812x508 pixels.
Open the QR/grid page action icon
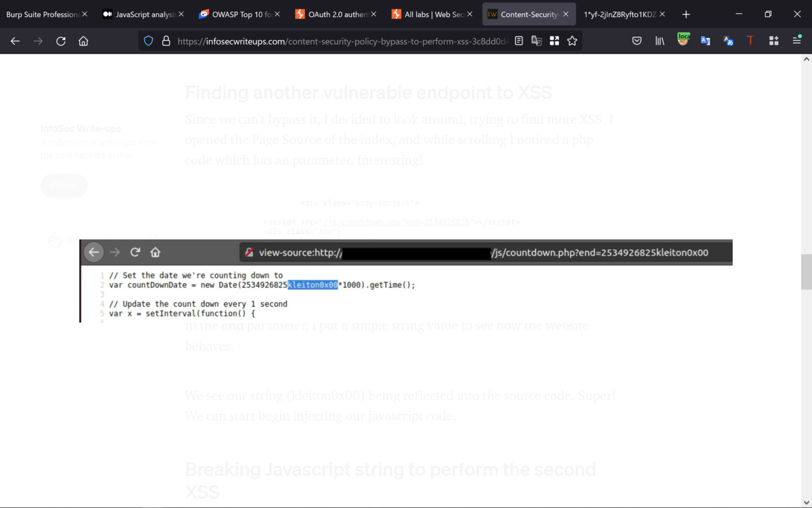[554, 41]
